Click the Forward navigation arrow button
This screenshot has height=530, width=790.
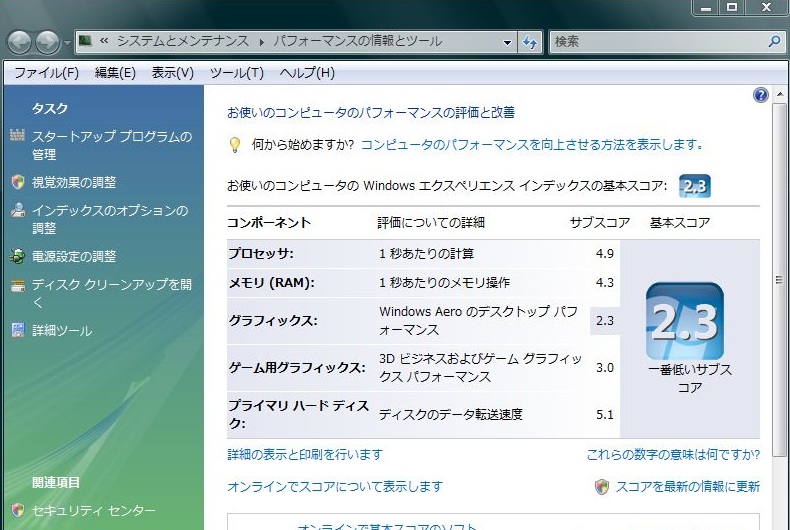47,42
